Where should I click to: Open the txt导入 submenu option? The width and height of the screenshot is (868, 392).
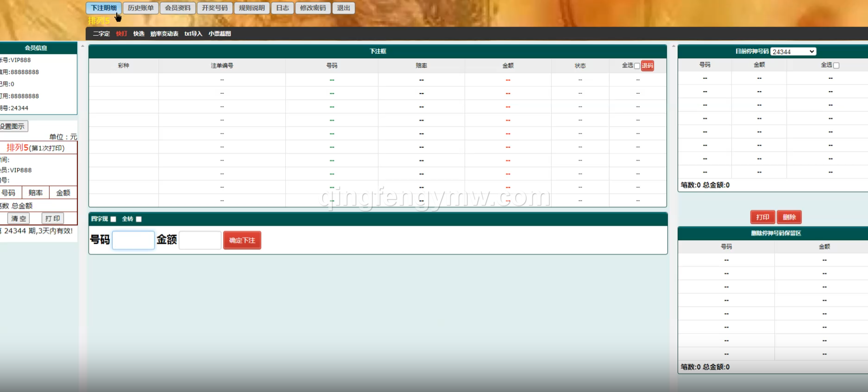[193, 34]
